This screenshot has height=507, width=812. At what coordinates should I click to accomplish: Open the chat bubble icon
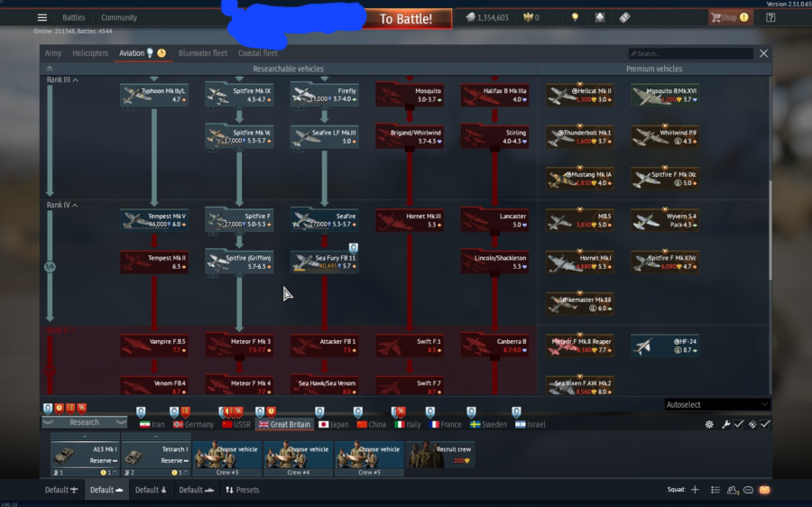pos(748,490)
